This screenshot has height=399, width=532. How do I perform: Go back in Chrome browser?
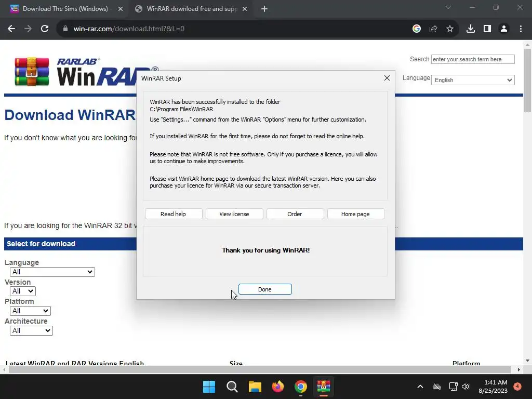click(x=11, y=29)
